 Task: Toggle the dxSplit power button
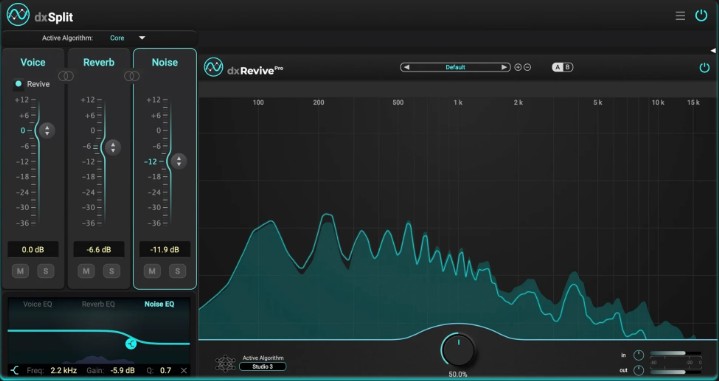click(x=701, y=16)
